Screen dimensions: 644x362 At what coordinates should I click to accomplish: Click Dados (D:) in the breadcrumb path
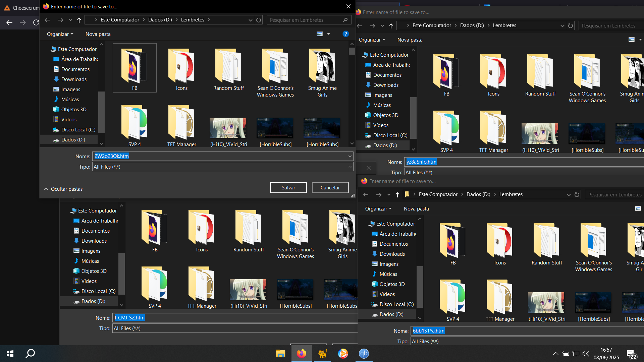point(160,20)
